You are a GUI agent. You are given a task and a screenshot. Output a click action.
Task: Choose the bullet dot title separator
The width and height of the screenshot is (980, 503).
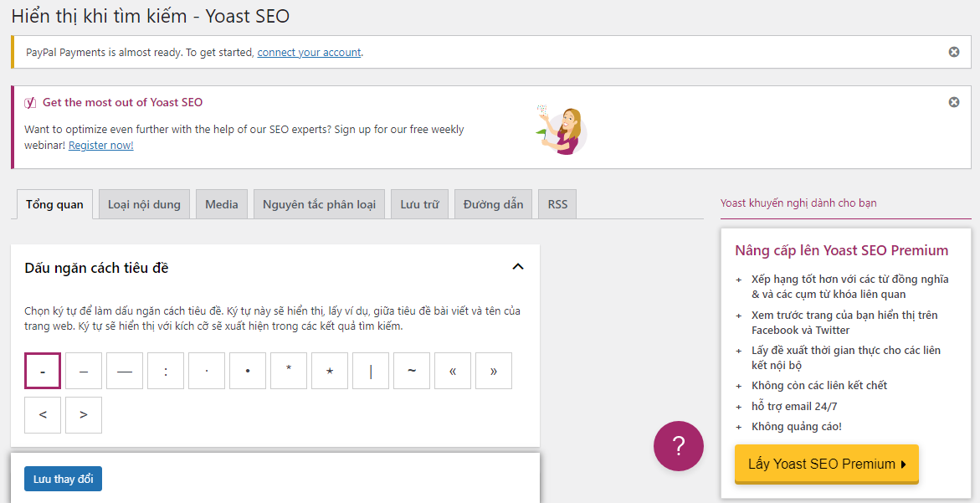pyautogui.click(x=248, y=371)
